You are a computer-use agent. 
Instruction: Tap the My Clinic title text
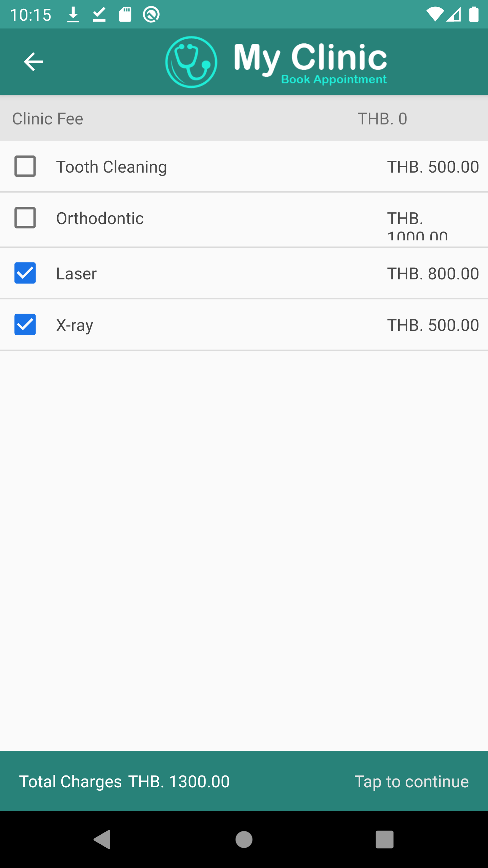[310, 58]
